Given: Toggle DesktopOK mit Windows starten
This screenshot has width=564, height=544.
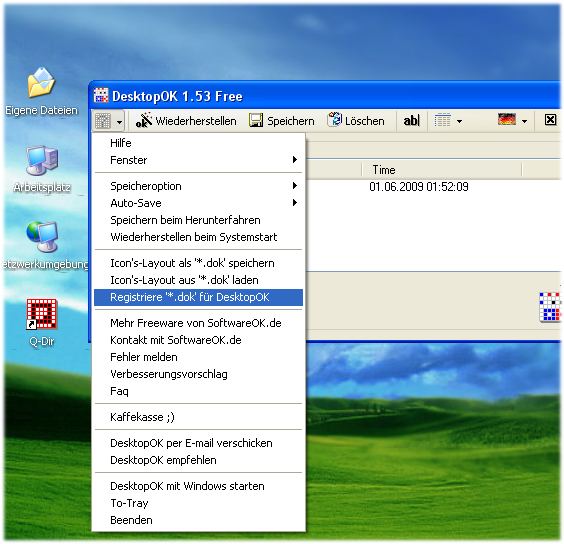Looking at the screenshot, I should 198,486.
